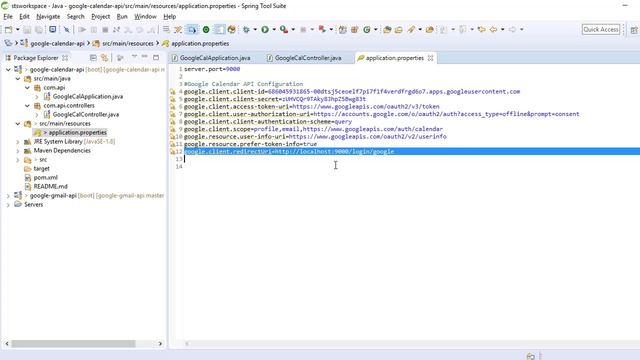Open the Search menu
Screen dimensions: 640x360
[x=76, y=16]
